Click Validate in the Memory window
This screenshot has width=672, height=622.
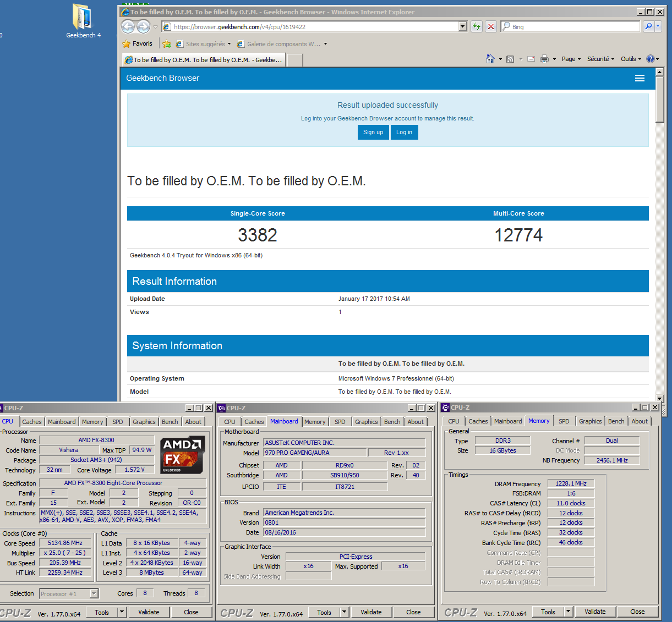tap(595, 612)
